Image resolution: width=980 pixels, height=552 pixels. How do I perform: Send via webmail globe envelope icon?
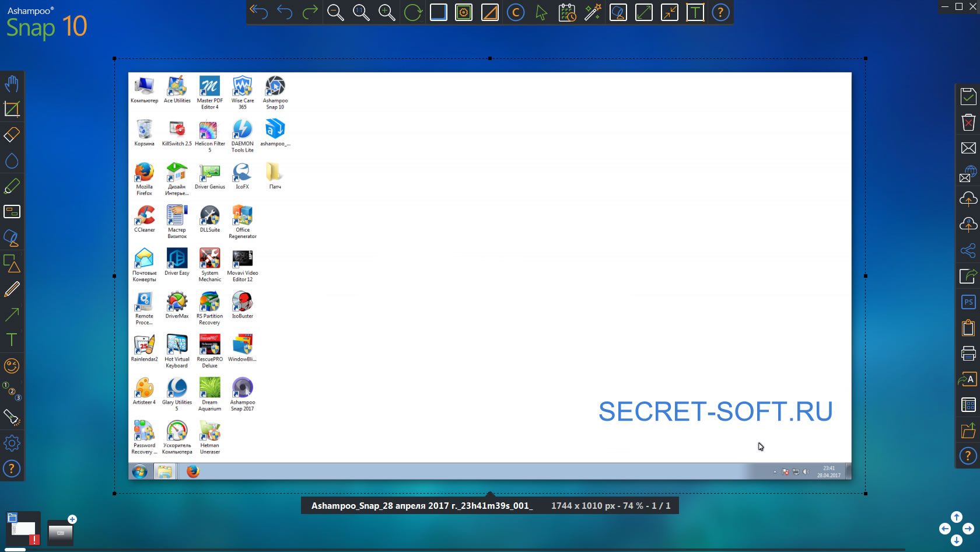[968, 173]
